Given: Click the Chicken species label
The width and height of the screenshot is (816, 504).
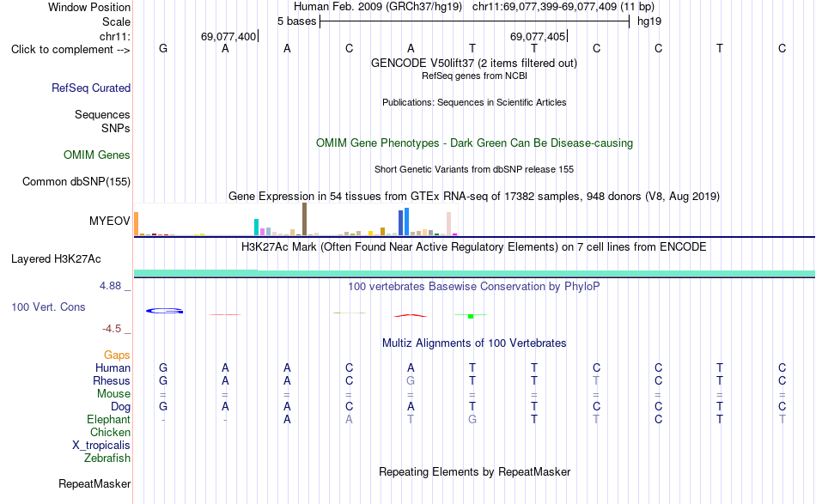Looking at the screenshot, I should 110,432.
